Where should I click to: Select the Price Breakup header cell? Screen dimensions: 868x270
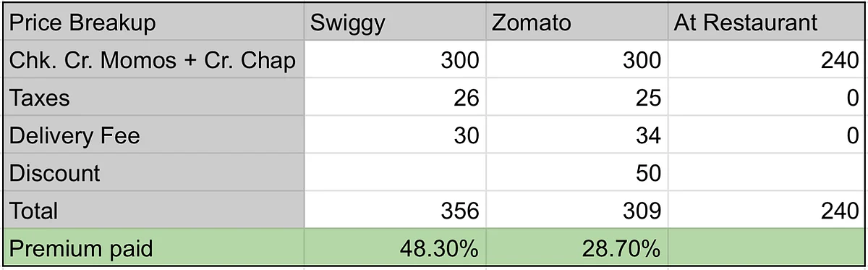coord(154,22)
